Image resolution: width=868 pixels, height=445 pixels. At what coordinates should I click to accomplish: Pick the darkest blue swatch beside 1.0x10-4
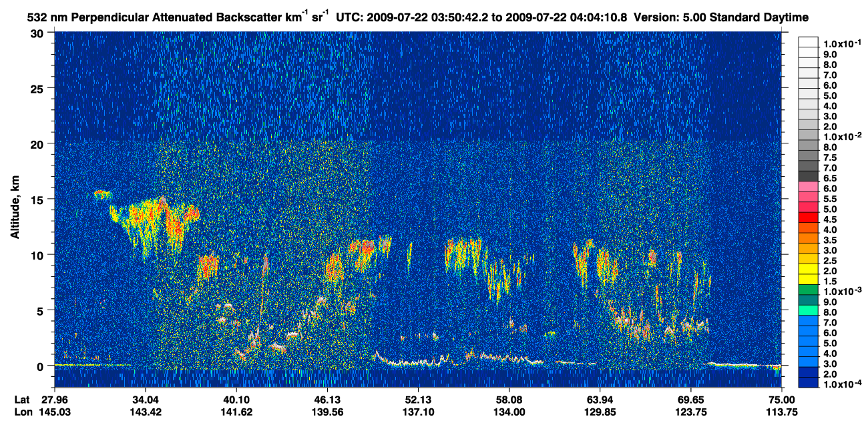click(808, 382)
